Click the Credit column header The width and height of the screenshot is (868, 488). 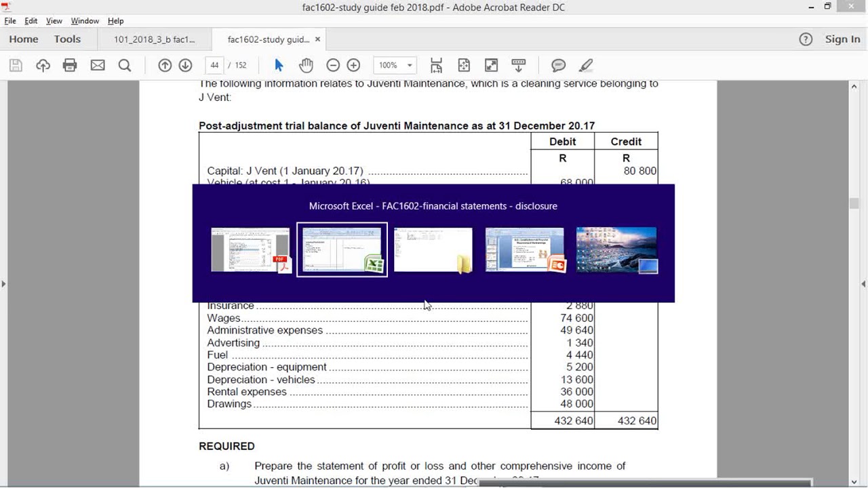pyautogui.click(x=626, y=142)
